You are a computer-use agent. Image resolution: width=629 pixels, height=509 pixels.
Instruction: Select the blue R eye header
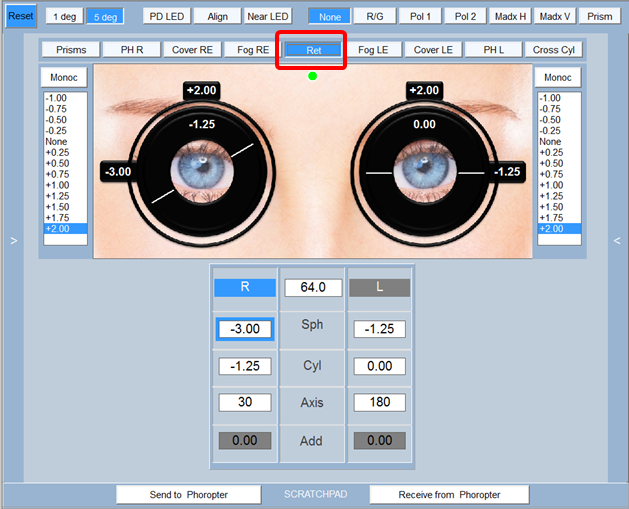(245, 288)
